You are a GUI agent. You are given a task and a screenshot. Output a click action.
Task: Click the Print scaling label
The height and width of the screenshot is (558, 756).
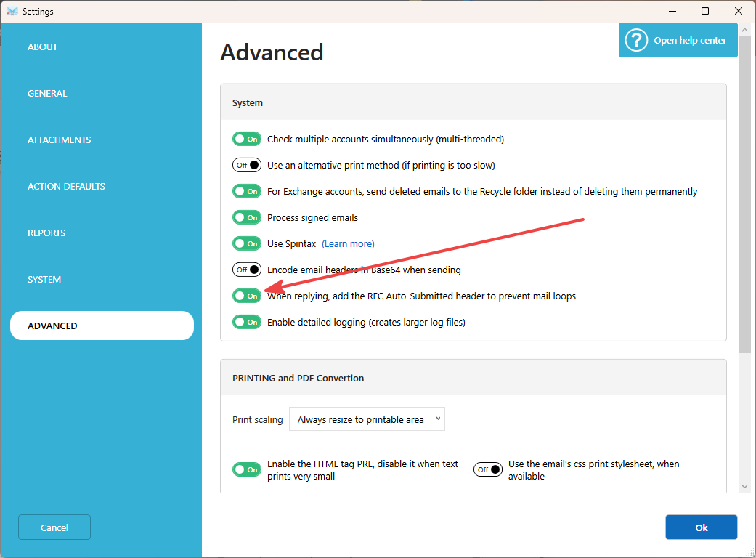[258, 419]
